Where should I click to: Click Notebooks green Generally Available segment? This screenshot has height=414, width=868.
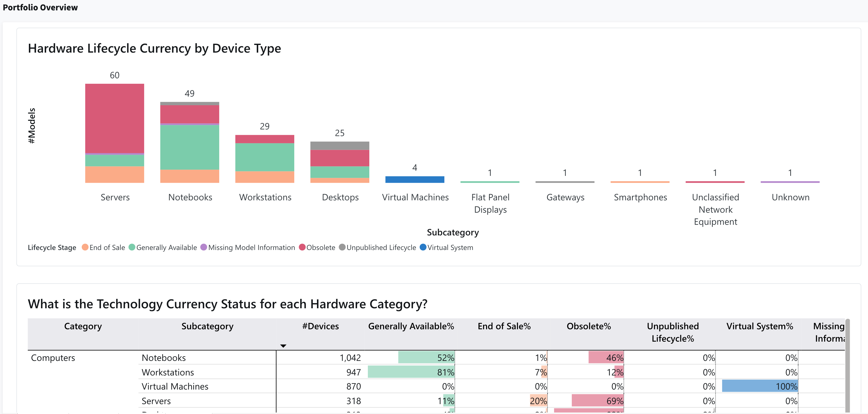point(189,147)
